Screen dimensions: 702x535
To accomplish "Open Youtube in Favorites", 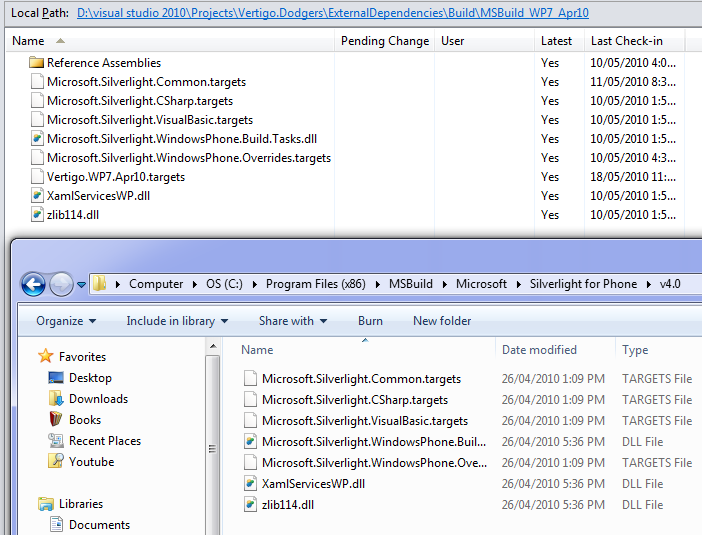I will tap(91, 462).
